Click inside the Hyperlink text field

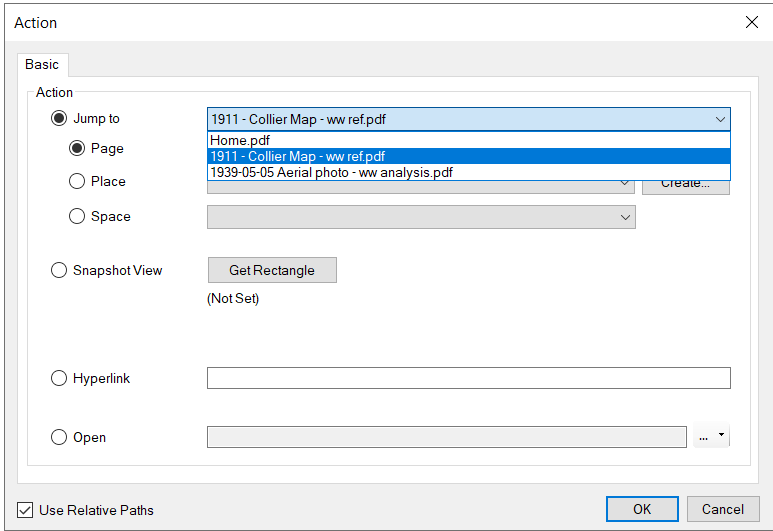tap(468, 378)
